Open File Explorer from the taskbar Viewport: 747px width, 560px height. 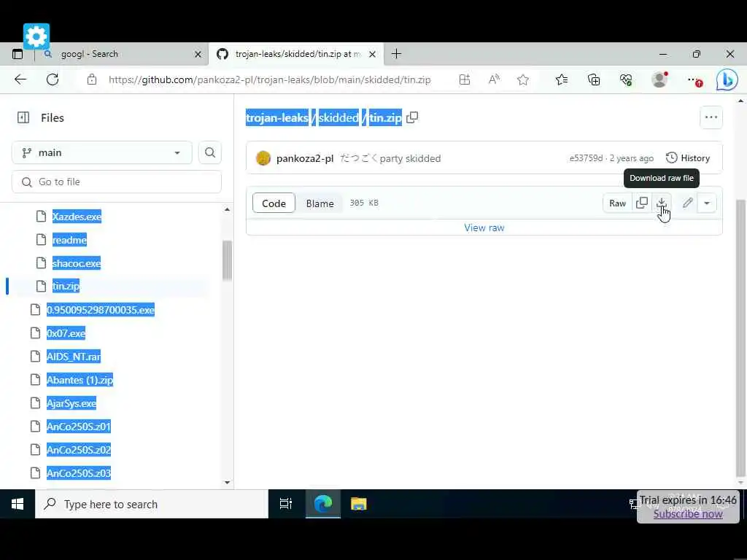359,504
